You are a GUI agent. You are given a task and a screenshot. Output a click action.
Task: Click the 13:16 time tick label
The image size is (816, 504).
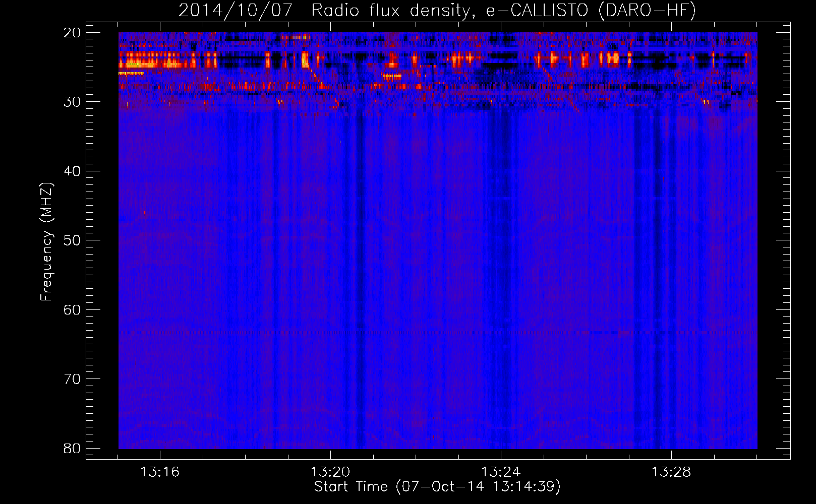[160, 472]
